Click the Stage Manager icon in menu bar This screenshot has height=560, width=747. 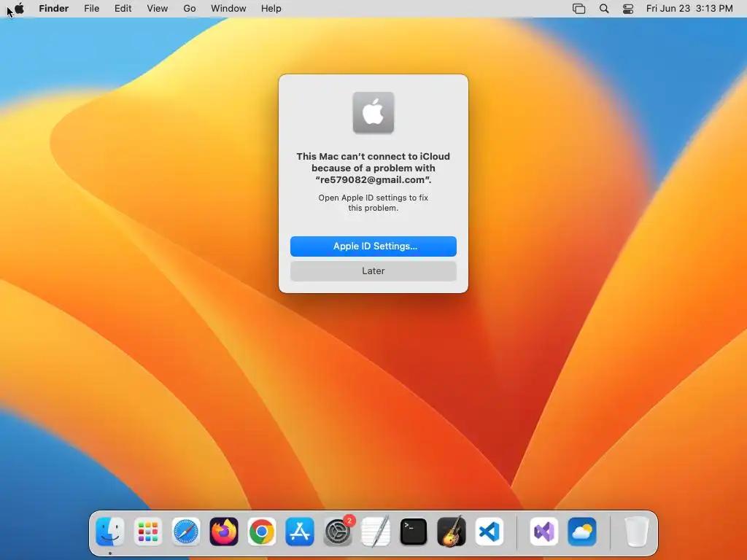578,9
